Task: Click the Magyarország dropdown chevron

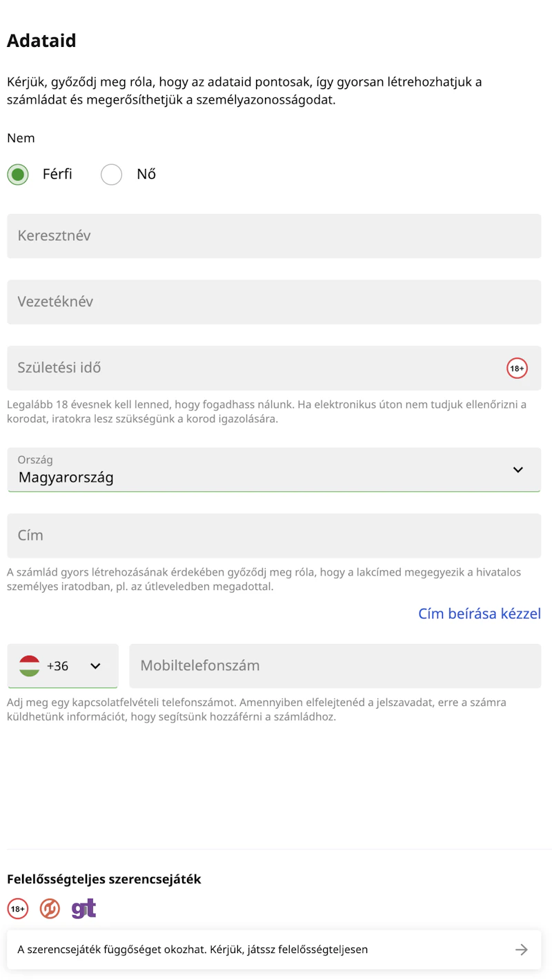Action: [518, 470]
